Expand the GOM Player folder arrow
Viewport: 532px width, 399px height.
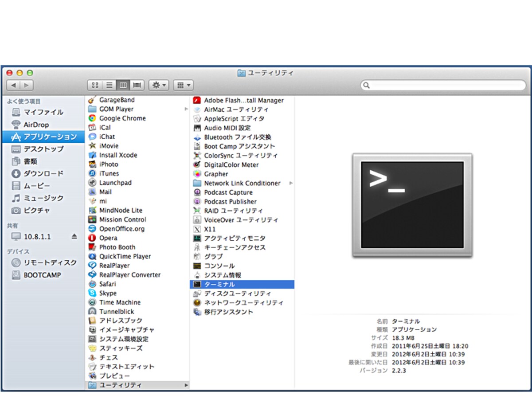186,109
